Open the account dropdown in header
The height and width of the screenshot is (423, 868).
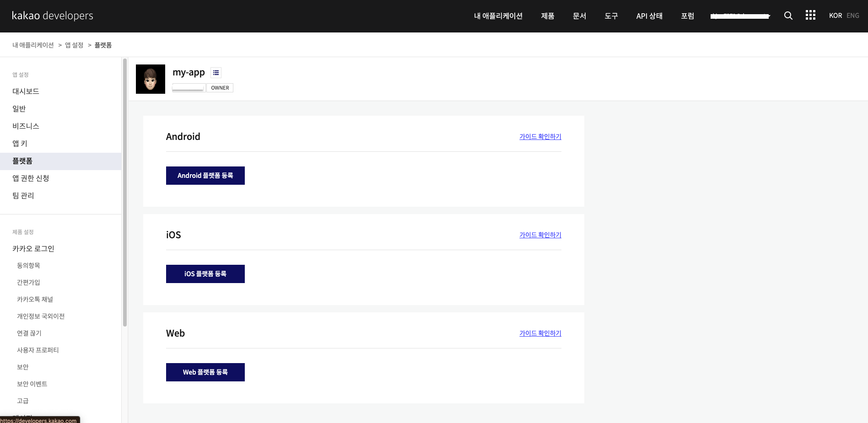[x=740, y=16]
